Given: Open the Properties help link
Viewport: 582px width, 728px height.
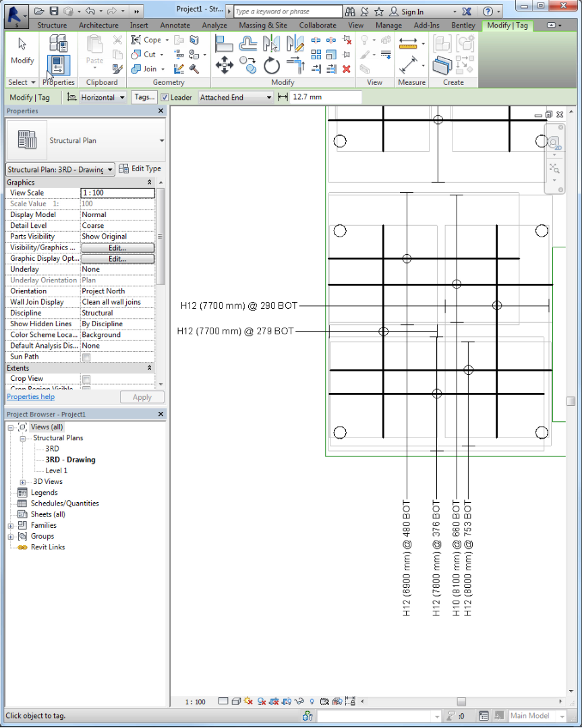Looking at the screenshot, I should click(x=30, y=396).
